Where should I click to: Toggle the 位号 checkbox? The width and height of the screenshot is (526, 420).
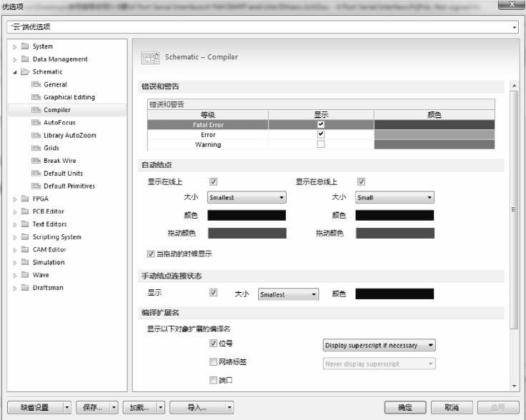(x=213, y=344)
